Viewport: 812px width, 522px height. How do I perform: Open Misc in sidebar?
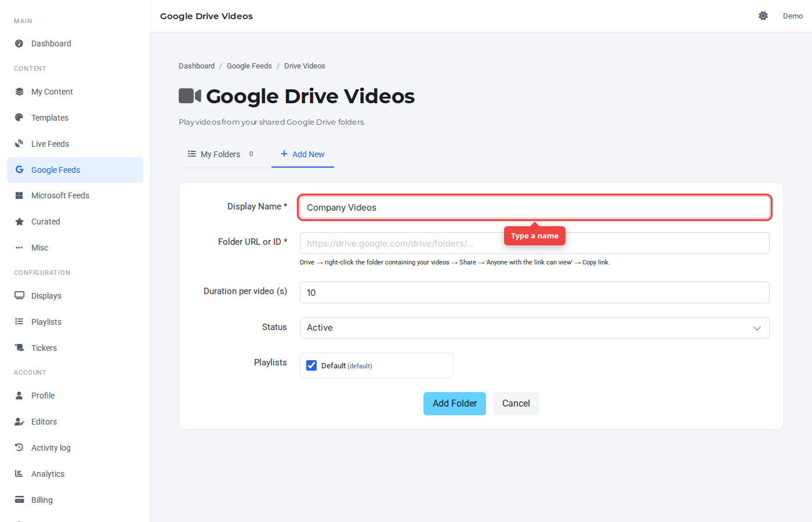point(75,248)
